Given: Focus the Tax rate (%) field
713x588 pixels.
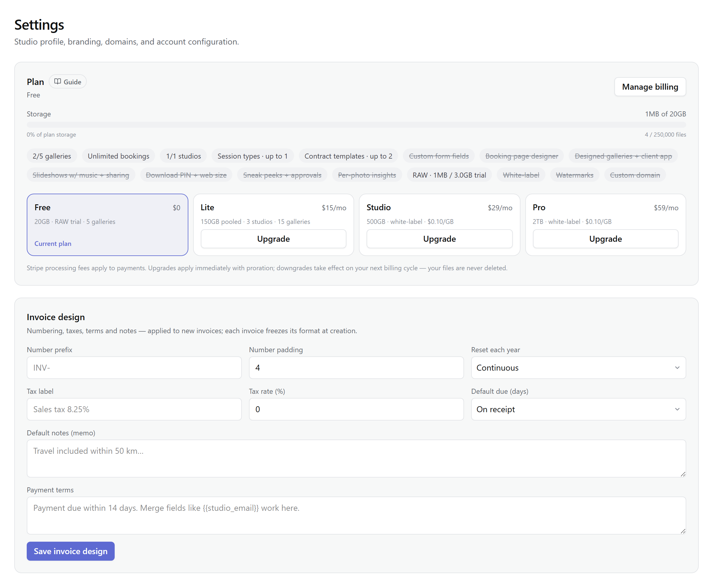Looking at the screenshot, I should [356, 409].
